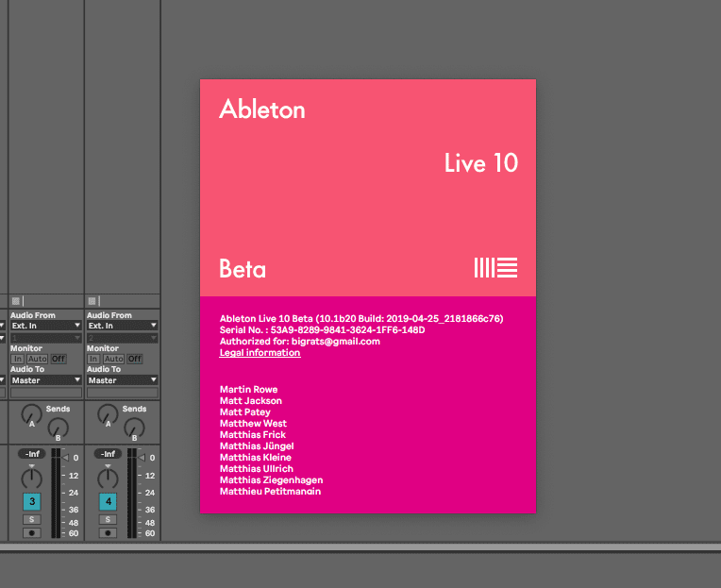Click credit name Matthias Kleine
This screenshot has width=721, height=588.
tap(256, 458)
